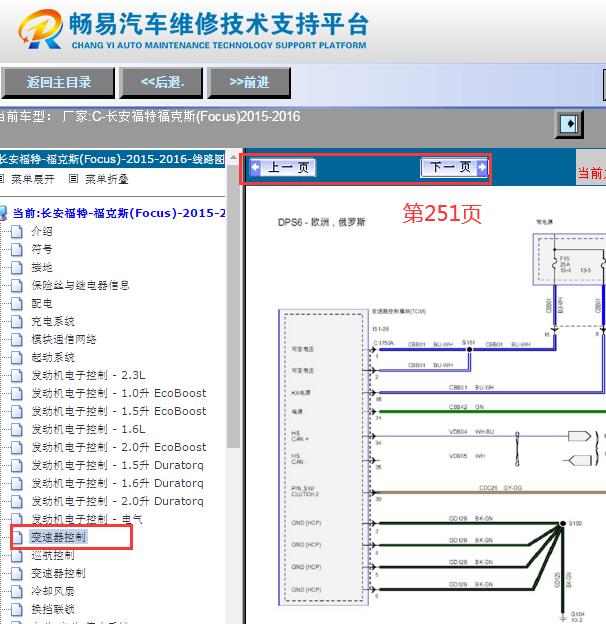The image size is (606, 624).
Task: Open the 配电 document icon
Action: [x=17, y=304]
